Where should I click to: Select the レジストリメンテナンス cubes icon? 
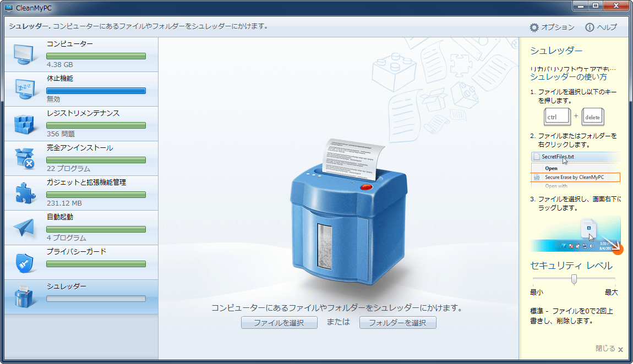coord(24,124)
